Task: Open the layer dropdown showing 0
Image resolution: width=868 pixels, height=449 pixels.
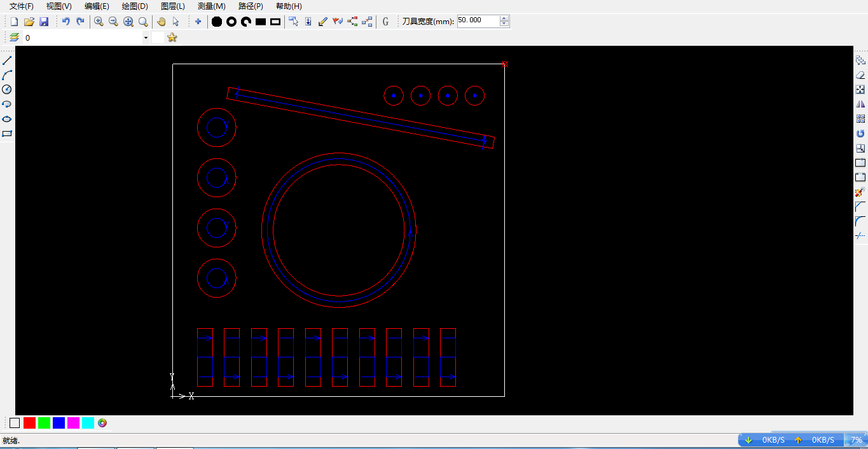Action: (146, 38)
